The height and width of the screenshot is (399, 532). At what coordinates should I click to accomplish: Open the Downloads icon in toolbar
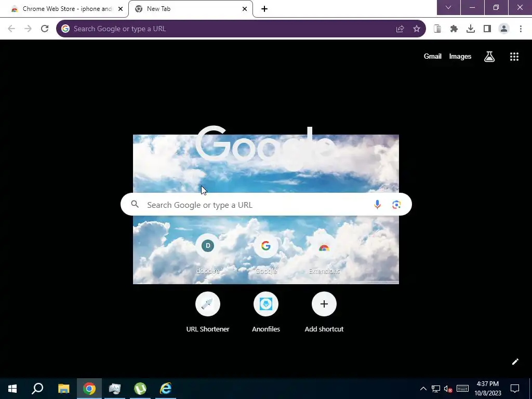click(x=471, y=29)
